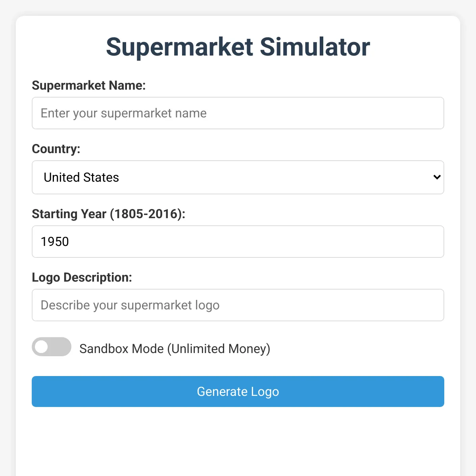
Task: Select the 'Supermarket Name:' label
Action: pos(89,85)
